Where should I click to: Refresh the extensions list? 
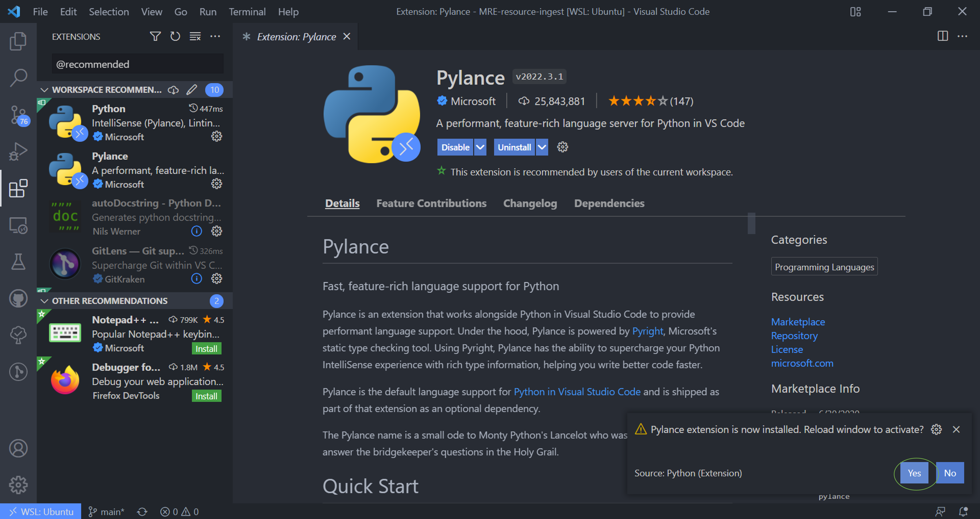pyautogui.click(x=175, y=36)
